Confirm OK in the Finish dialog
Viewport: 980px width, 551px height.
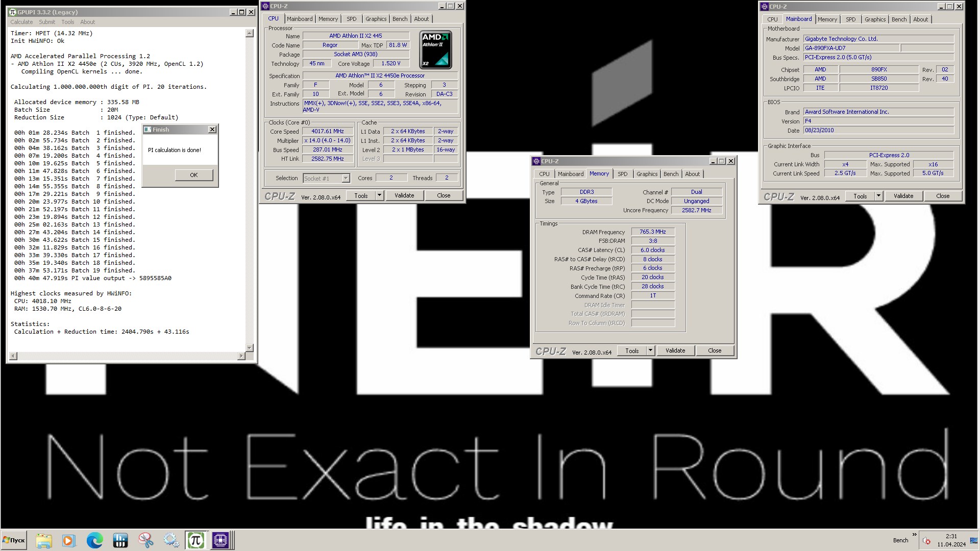(193, 175)
